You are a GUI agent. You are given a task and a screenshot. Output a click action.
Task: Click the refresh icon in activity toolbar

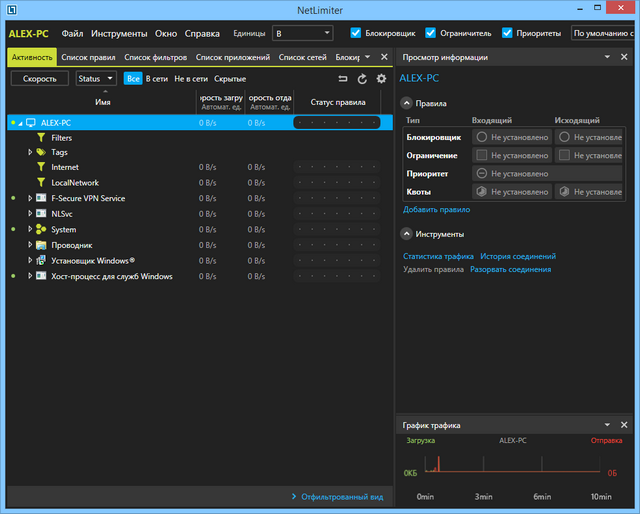point(362,78)
